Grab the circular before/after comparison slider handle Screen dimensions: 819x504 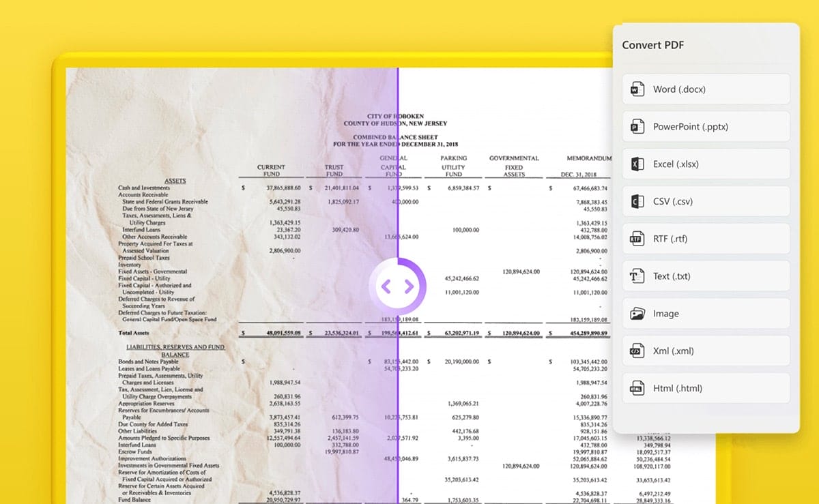[x=397, y=286]
